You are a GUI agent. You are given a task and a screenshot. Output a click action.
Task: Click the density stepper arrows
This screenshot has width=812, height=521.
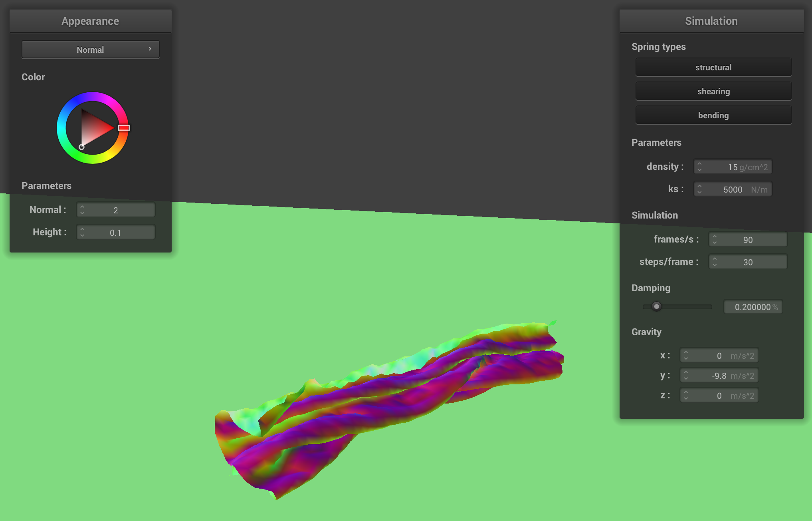click(x=699, y=167)
